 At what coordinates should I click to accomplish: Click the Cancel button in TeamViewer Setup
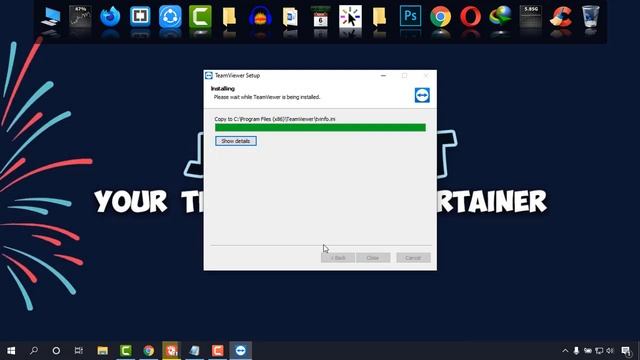pyautogui.click(x=413, y=258)
